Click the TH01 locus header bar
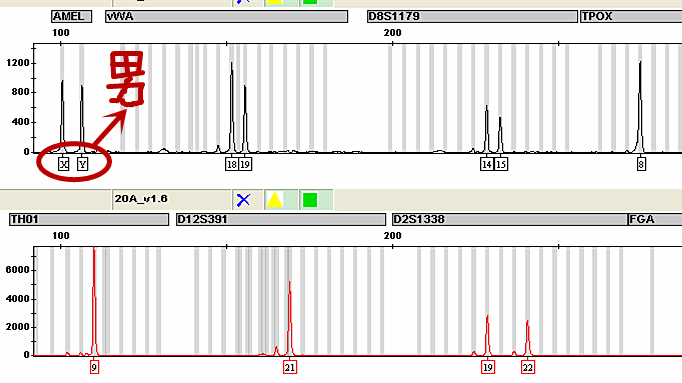Image resolution: width=682 pixels, height=383 pixels. click(x=89, y=220)
